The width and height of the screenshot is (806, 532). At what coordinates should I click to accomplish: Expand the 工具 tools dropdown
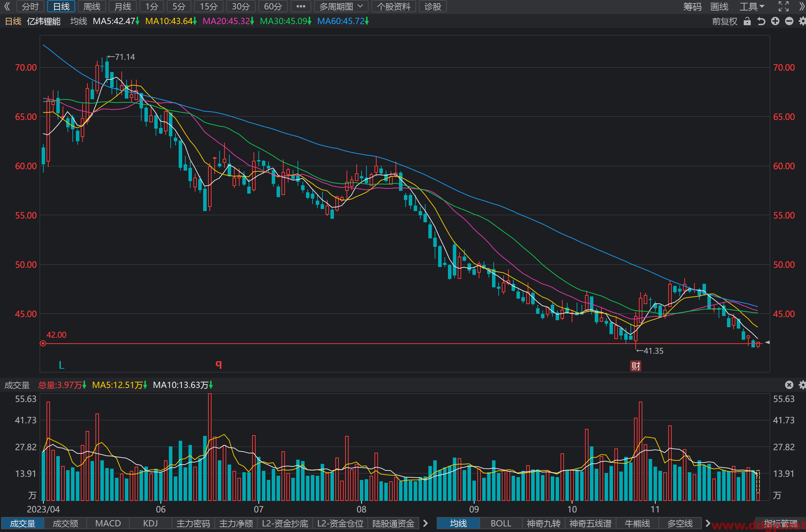tap(752, 6)
